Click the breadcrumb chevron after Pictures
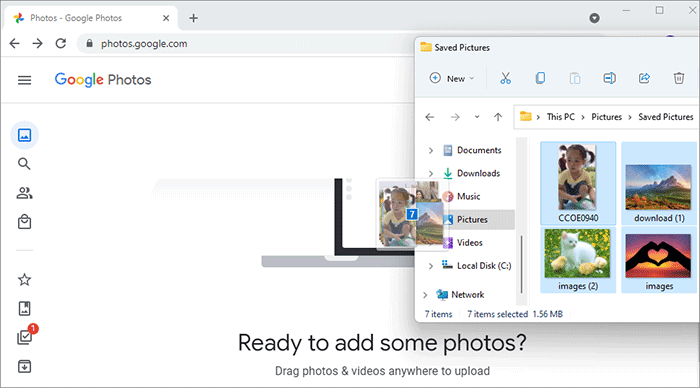The image size is (700, 388). (x=629, y=117)
